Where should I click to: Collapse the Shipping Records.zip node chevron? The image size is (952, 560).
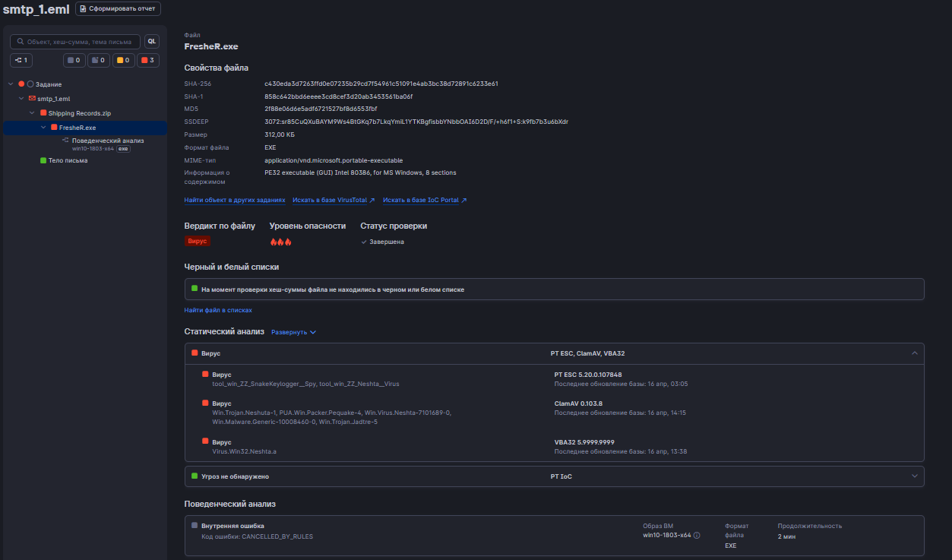coord(33,113)
